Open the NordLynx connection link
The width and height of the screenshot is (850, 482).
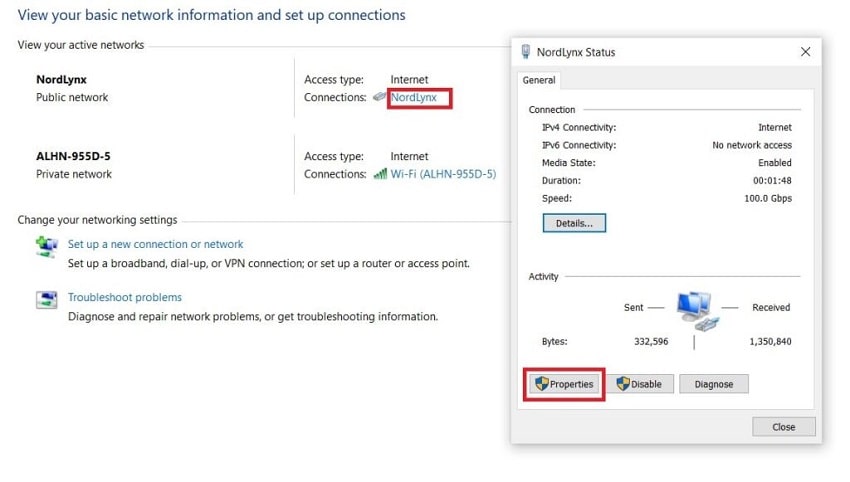click(x=414, y=98)
